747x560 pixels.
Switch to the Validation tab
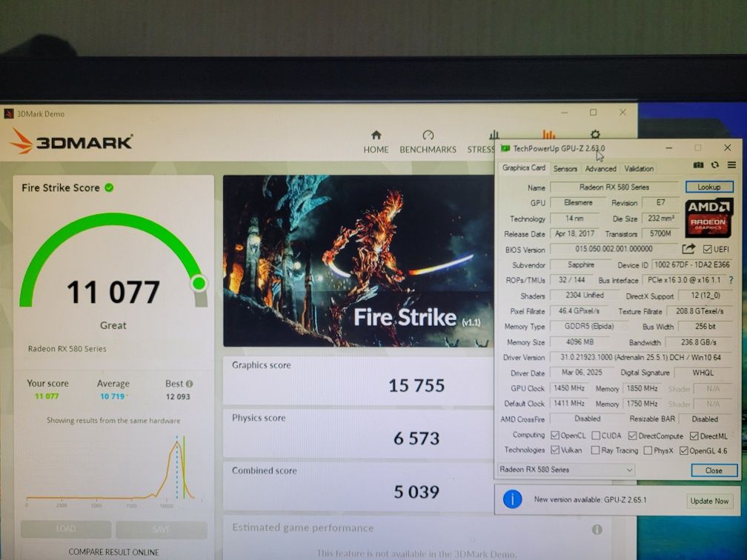pos(639,169)
